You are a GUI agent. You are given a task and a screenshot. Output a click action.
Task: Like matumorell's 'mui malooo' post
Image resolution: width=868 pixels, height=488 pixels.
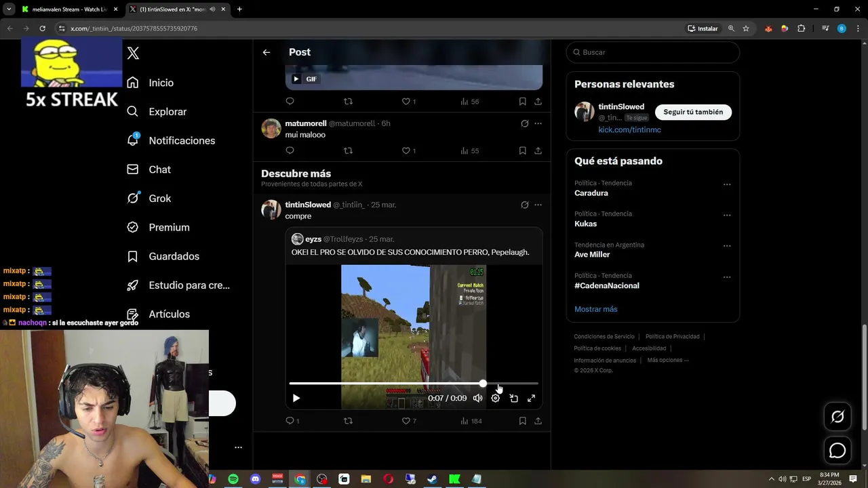409,150
